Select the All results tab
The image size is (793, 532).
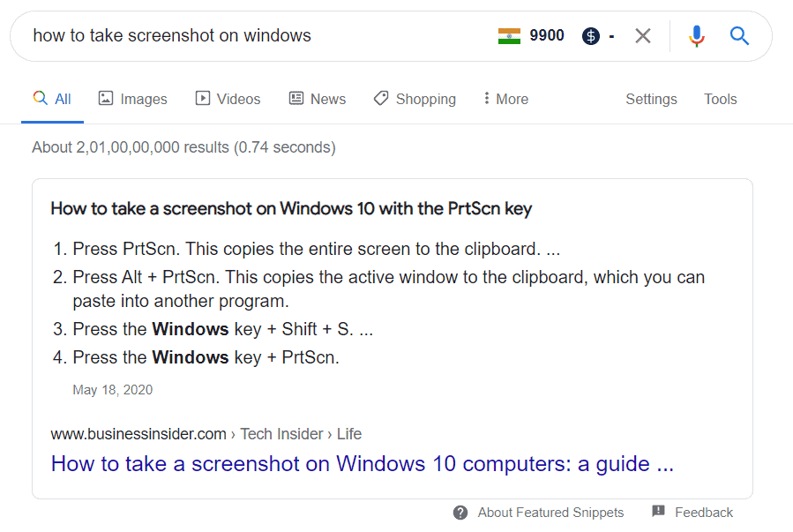pyautogui.click(x=52, y=99)
